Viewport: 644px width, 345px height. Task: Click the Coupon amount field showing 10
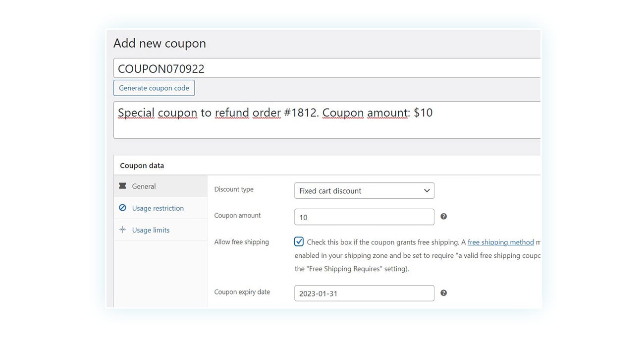click(364, 217)
